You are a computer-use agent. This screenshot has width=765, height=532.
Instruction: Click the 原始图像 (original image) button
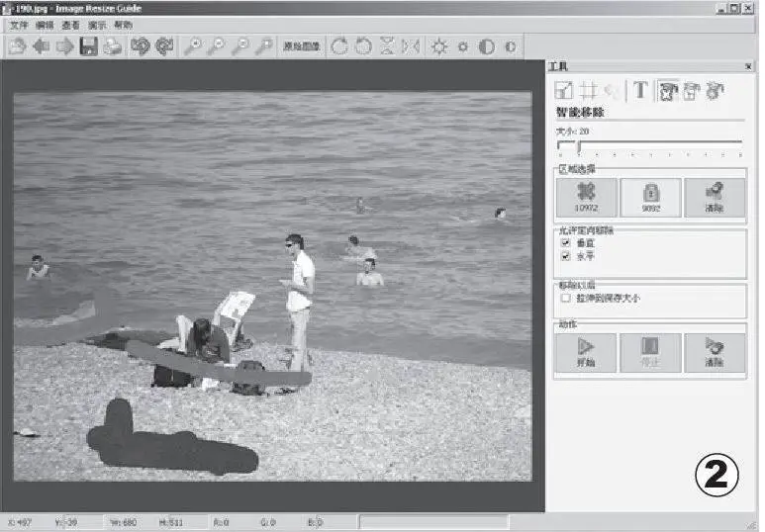coord(301,46)
